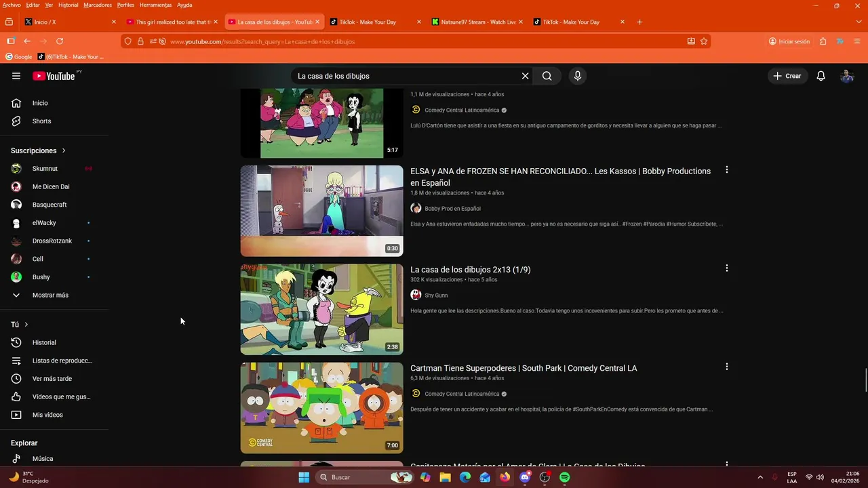Image resolution: width=868 pixels, height=488 pixels.
Task: Switch to the Inicio / X tab
Action: pos(70,22)
